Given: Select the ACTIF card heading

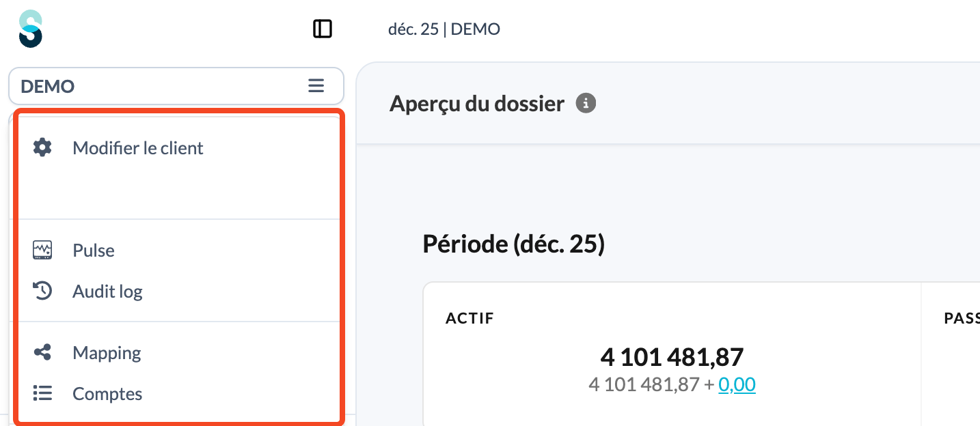Looking at the screenshot, I should tap(469, 317).
